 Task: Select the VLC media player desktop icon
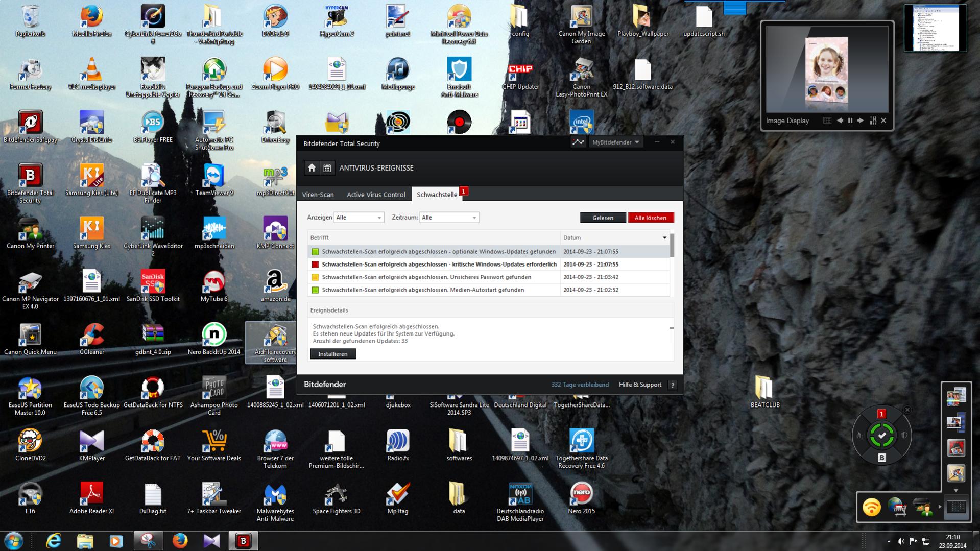[92, 75]
